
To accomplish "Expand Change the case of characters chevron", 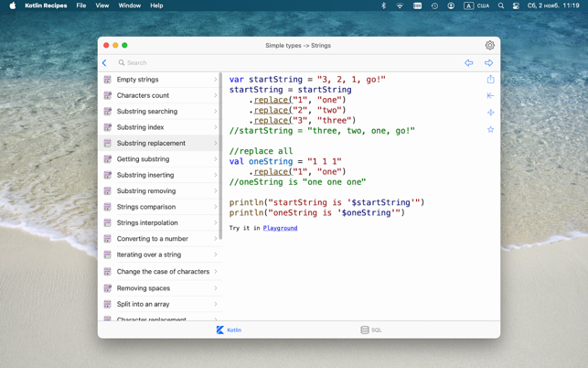I will pyautogui.click(x=216, y=272).
